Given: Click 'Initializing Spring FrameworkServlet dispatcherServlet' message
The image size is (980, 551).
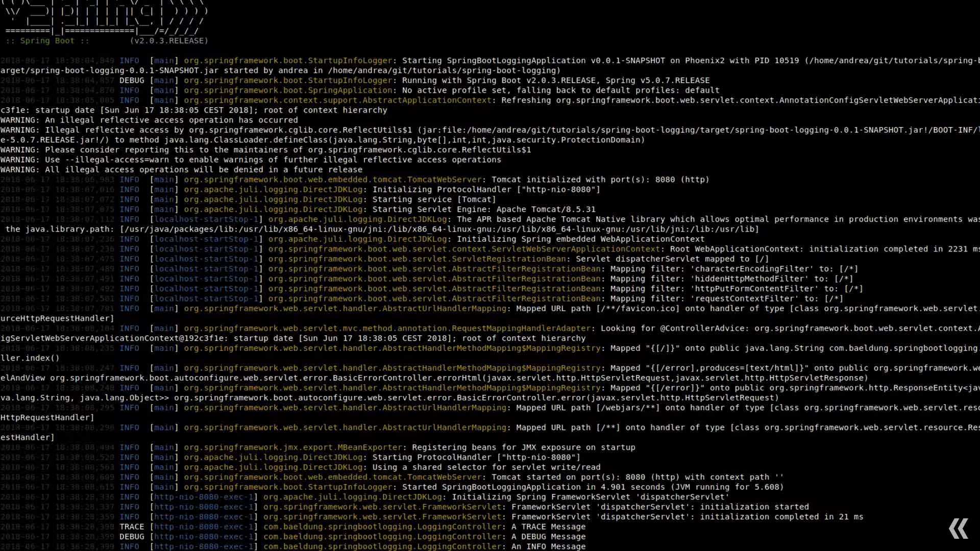Looking at the screenshot, I should click(x=591, y=497).
